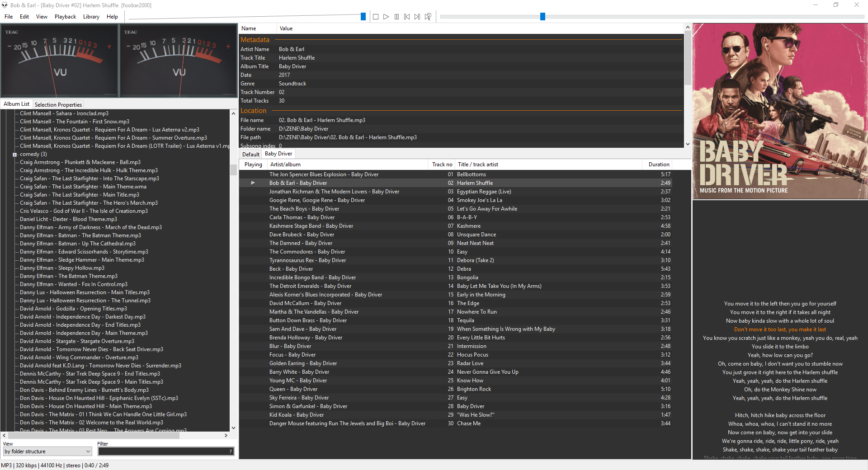The width and height of the screenshot is (868, 470).
Task: Open the File menu
Action: pyautogui.click(x=9, y=17)
